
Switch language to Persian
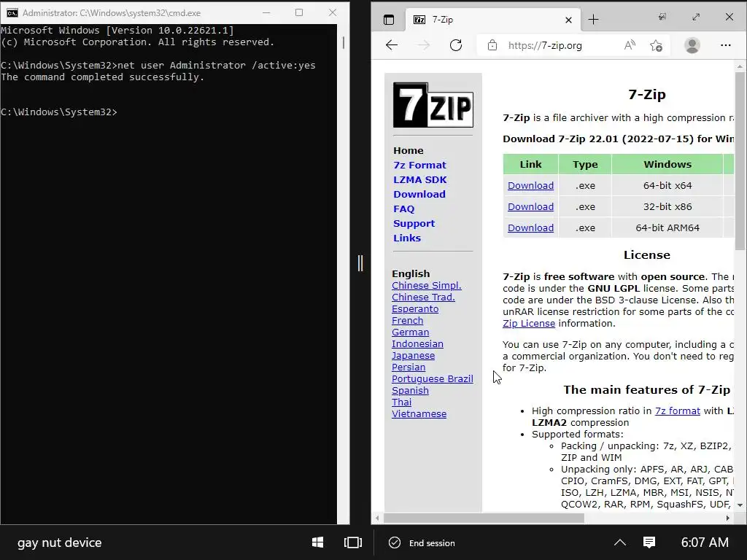(409, 367)
